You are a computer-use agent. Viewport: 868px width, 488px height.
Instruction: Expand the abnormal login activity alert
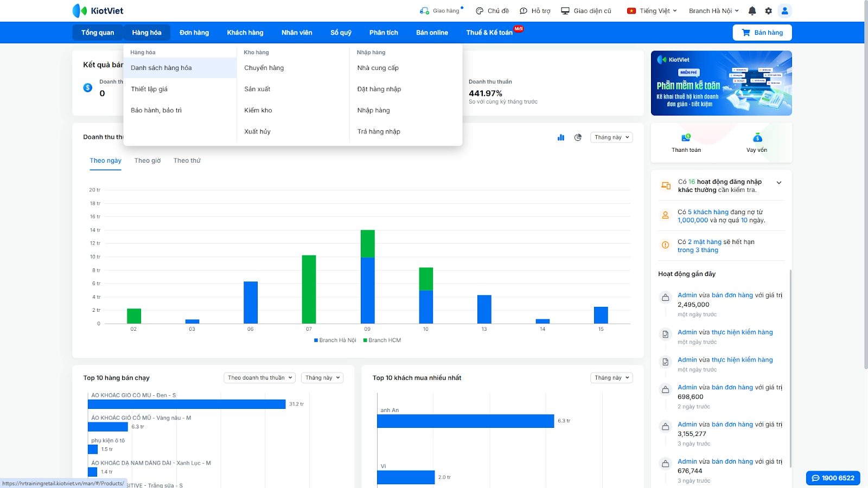click(779, 183)
